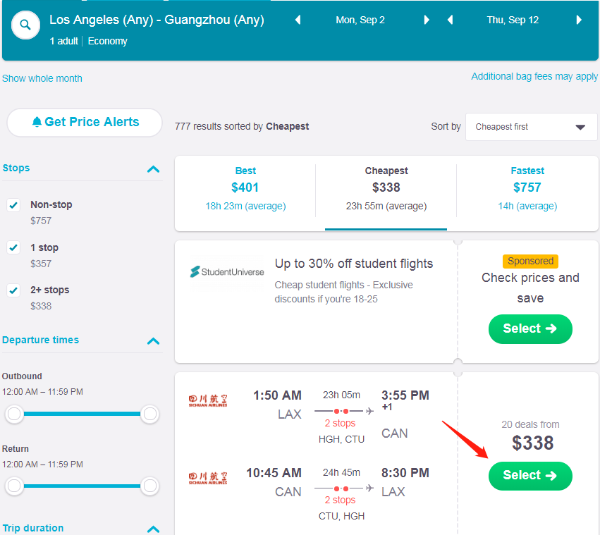Viewport: 600px width, 535px height.
Task: Open the Cheapest first sort dropdown
Action: tap(530, 127)
